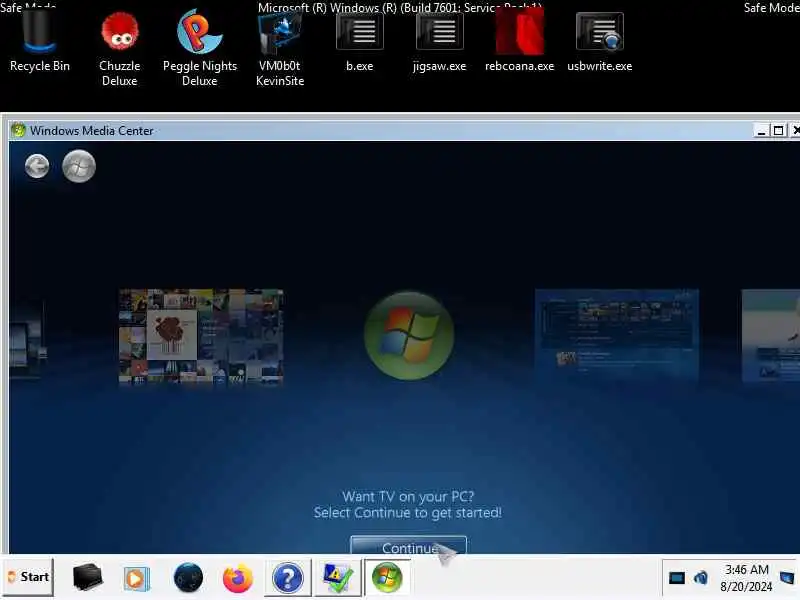800x600 pixels.
Task: Click the large Windows logo orb
Action: (x=409, y=335)
